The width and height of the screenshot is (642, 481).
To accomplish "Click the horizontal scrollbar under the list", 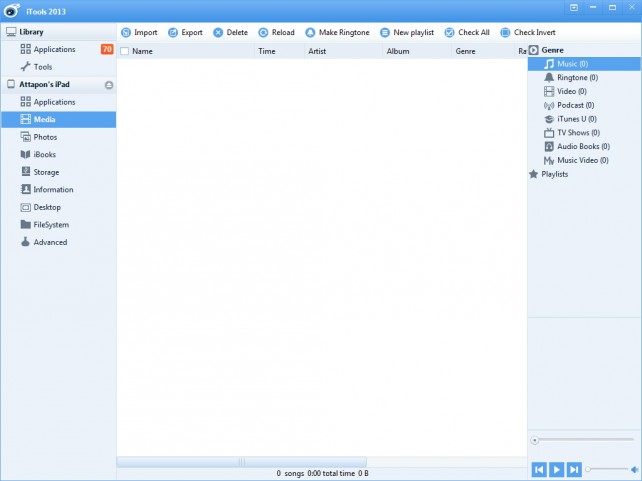I will [240, 461].
